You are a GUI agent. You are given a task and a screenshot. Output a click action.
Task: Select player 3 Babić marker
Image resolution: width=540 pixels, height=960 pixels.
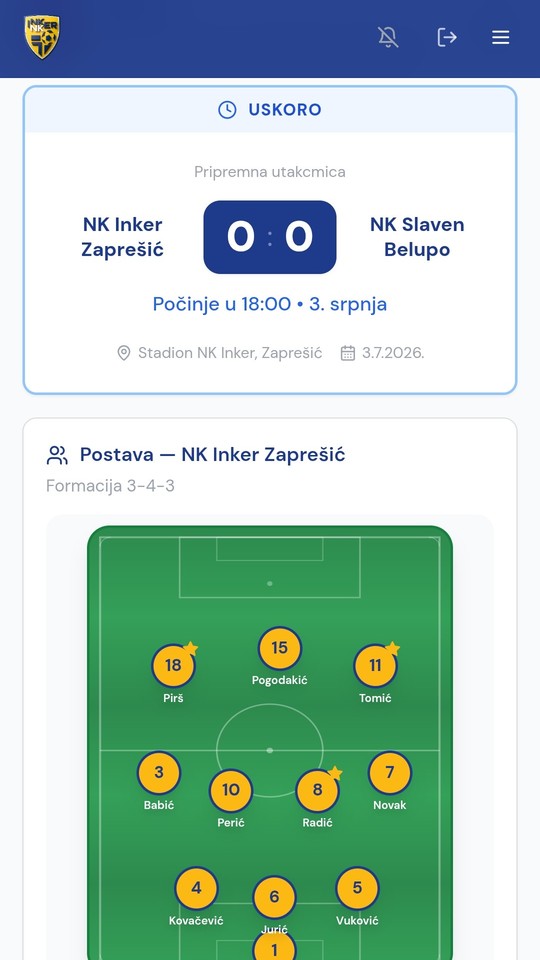[x=159, y=773]
